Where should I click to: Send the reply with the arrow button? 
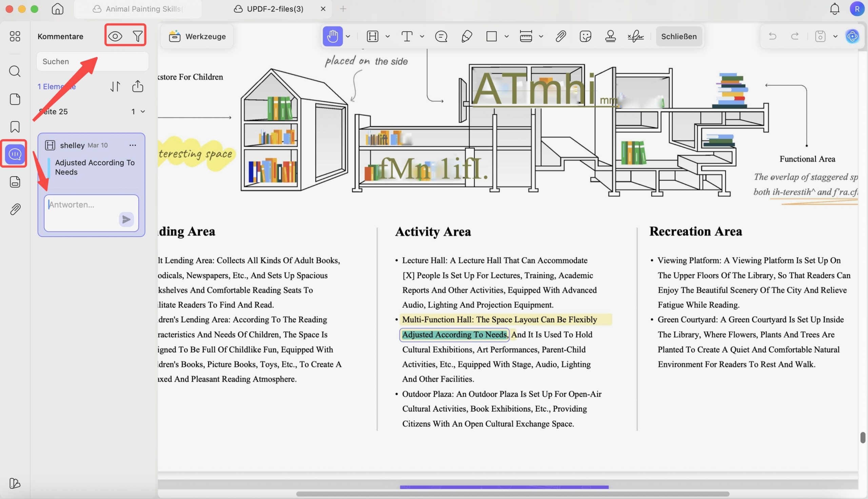pos(126,219)
